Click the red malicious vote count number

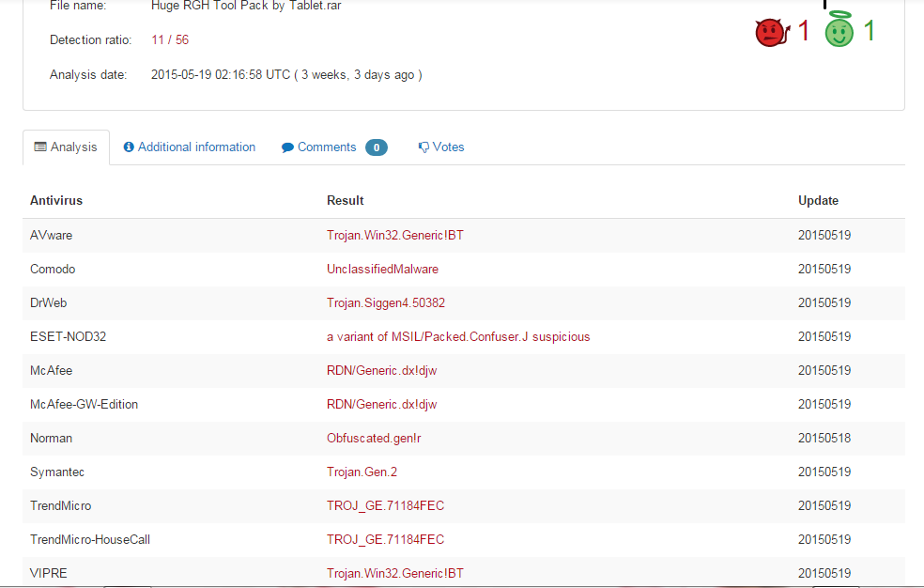(x=803, y=32)
